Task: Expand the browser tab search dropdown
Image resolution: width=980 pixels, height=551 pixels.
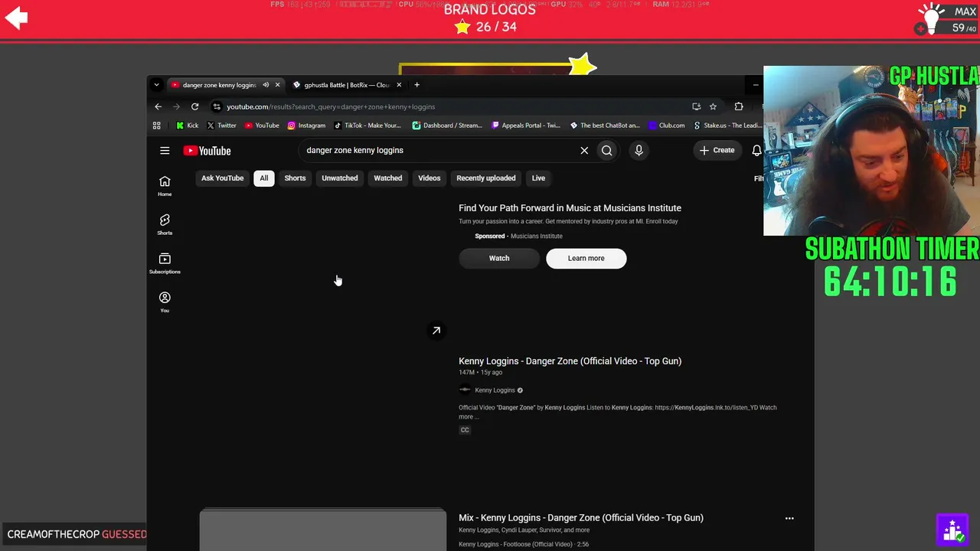Action: coord(156,85)
